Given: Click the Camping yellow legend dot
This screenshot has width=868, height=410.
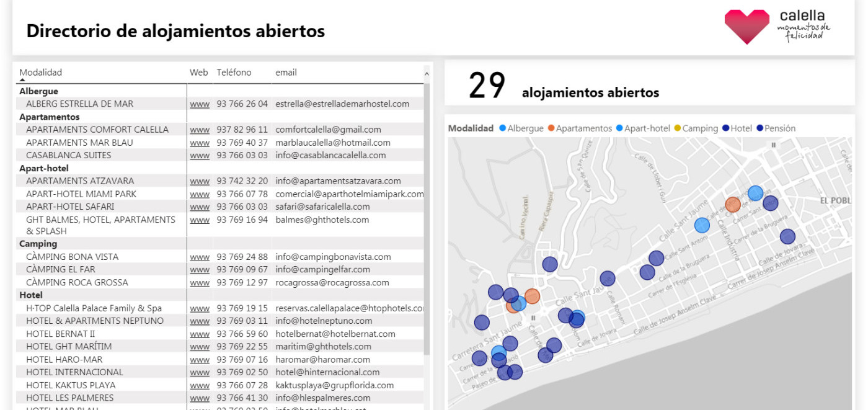Looking at the screenshot, I should coord(677,128).
